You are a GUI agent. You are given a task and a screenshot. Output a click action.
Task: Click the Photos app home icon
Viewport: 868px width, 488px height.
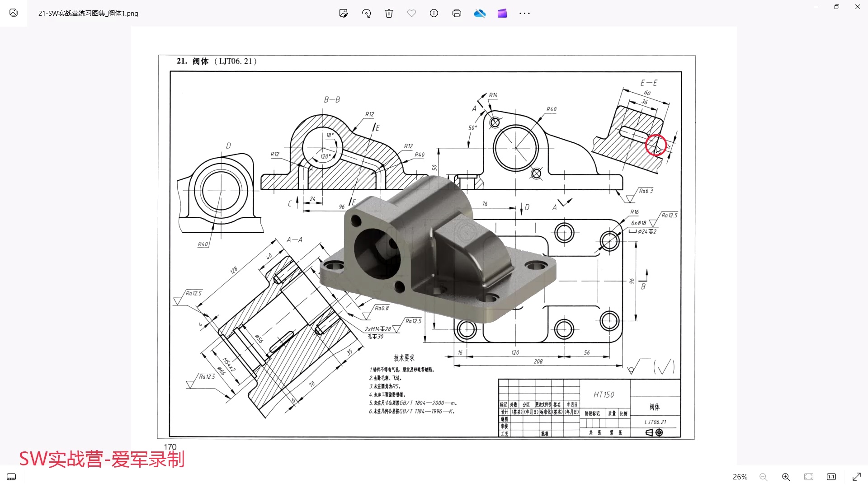pyautogui.click(x=14, y=13)
